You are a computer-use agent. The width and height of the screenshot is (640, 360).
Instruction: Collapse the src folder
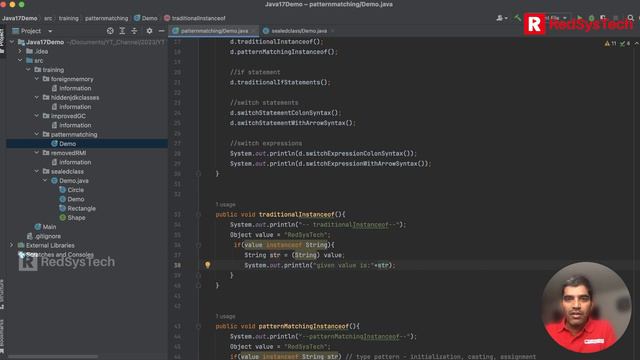coord(20,60)
